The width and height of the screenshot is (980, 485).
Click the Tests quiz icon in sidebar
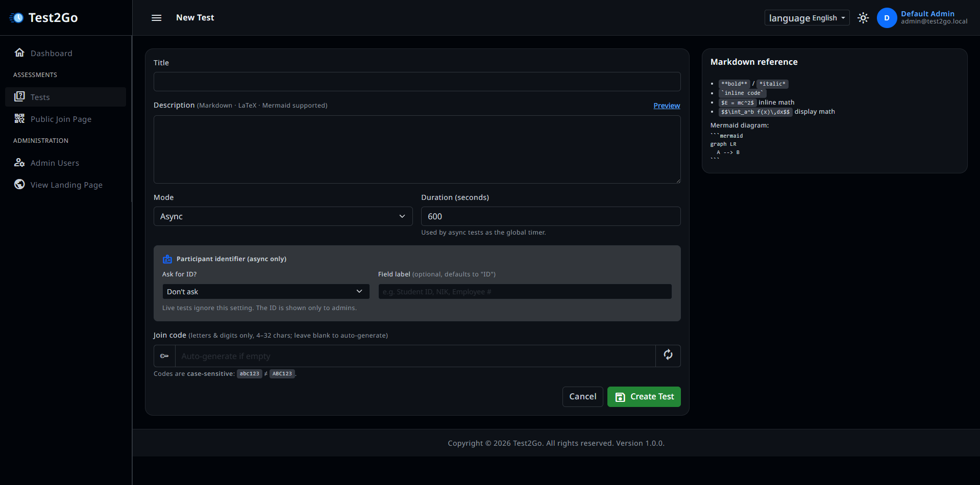(x=19, y=96)
